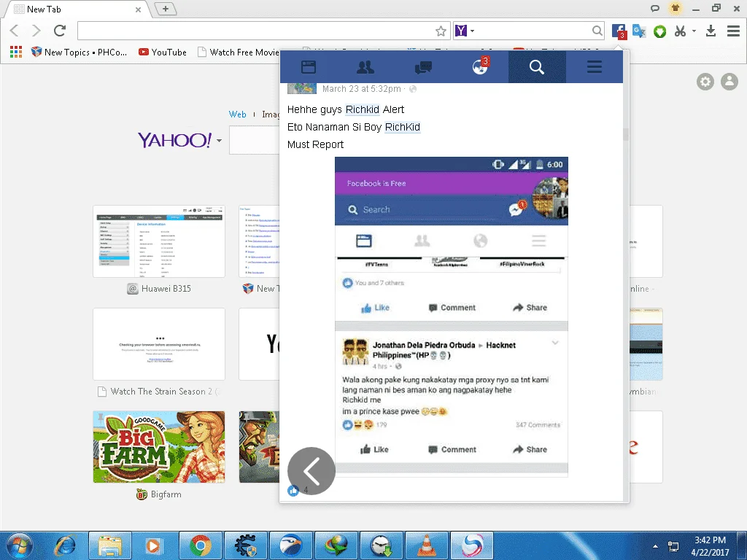Launch Internet Explorer from taskbar
747x560 pixels.
click(x=65, y=545)
